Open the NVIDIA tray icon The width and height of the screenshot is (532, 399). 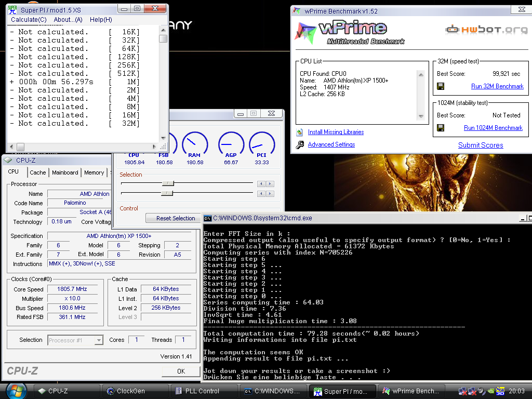point(490,391)
